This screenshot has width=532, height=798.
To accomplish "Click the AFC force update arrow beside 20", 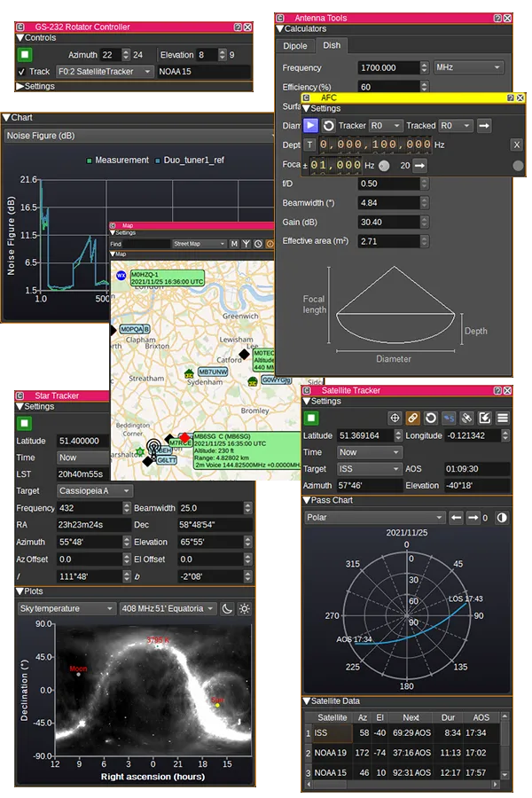I will tap(419, 166).
